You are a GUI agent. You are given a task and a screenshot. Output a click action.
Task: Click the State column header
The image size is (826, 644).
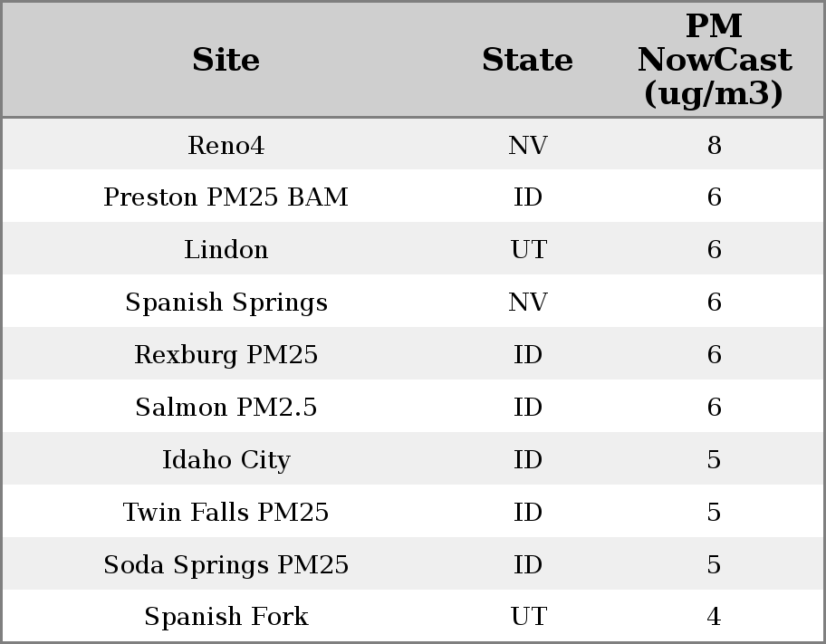(527, 61)
